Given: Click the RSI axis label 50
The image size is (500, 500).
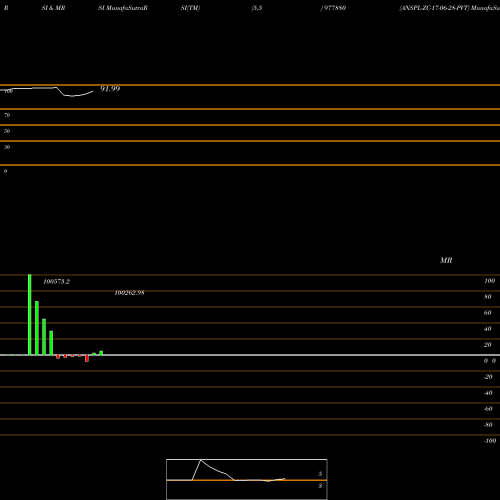Looking at the screenshot, I should (7, 131).
